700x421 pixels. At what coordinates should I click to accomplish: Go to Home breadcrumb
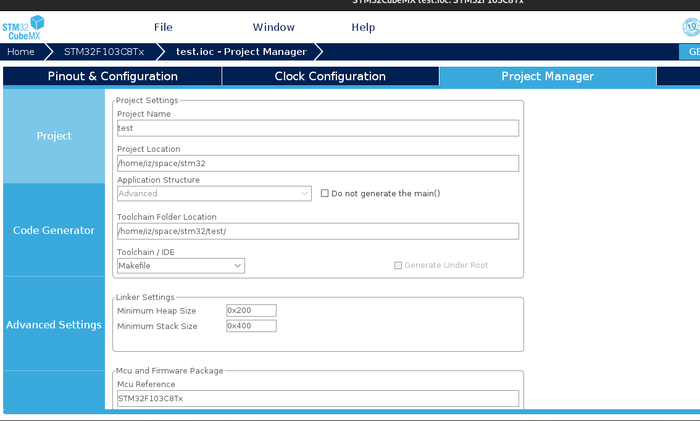coord(21,52)
